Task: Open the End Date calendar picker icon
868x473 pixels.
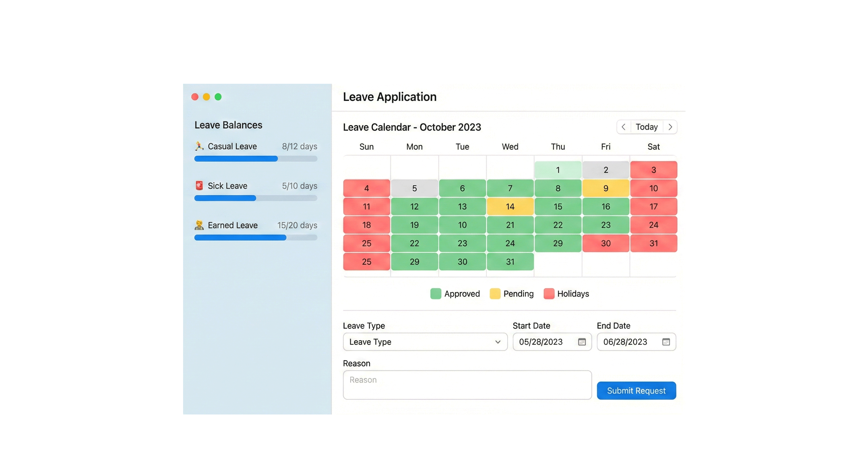Action: coord(666,342)
